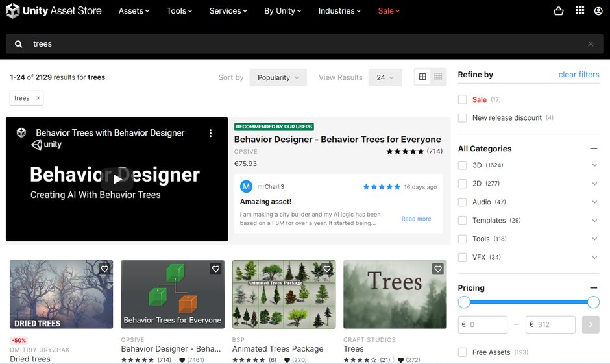This screenshot has height=364, width=610.
Task: Expand the Tools subcategories chevron
Action: pyautogui.click(x=594, y=239)
